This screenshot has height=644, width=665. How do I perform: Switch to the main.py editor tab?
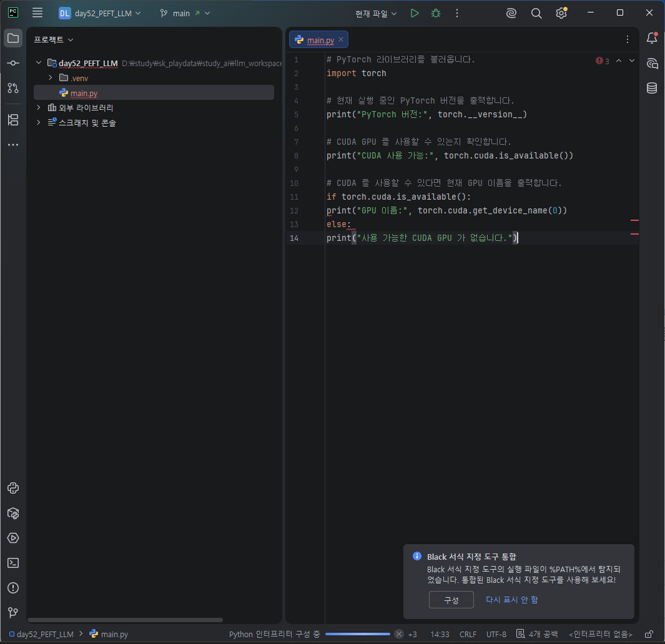click(320, 41)
